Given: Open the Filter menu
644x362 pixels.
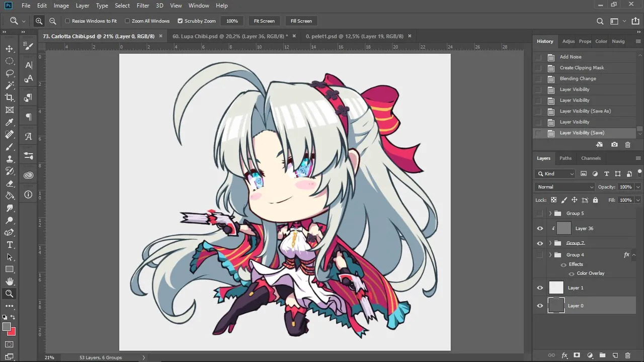Looking at the screenshot, I should click(143, 6).
